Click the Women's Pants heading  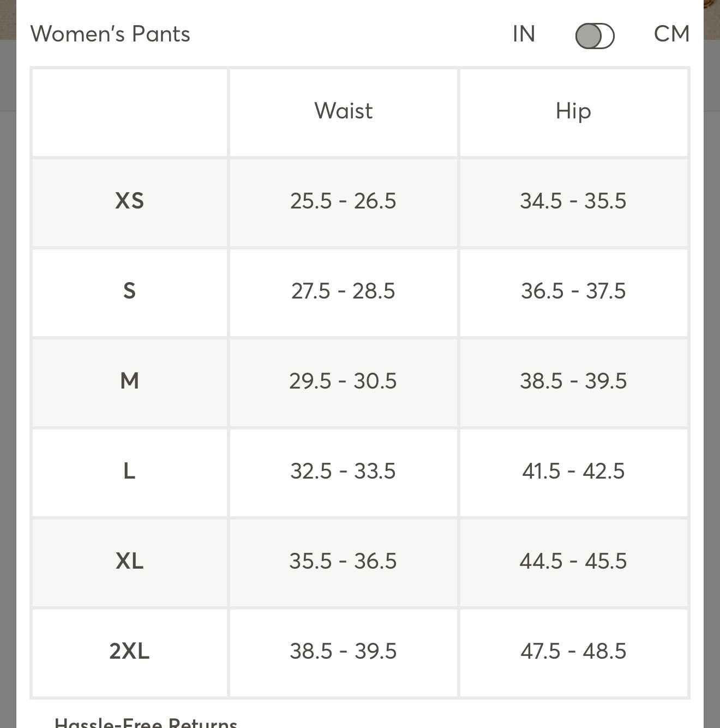110,34
